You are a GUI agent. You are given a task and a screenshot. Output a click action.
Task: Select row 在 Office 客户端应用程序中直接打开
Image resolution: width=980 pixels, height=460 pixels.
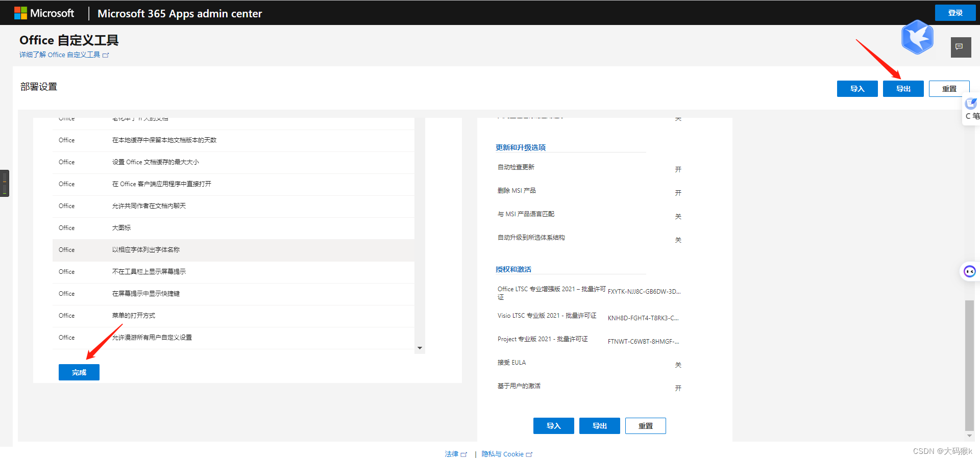233,184
